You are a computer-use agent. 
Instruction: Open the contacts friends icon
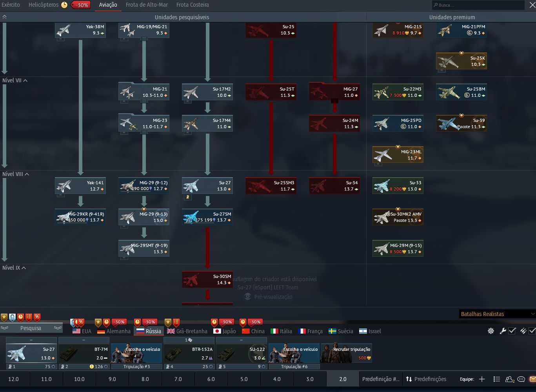click(510, 379)
